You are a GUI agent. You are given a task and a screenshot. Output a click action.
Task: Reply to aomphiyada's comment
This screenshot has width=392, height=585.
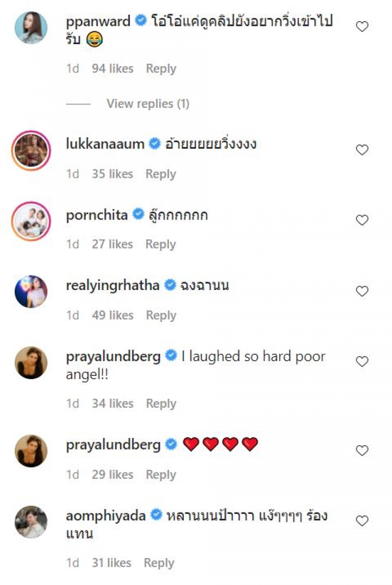pyautogui.click(x=159, y=563)
